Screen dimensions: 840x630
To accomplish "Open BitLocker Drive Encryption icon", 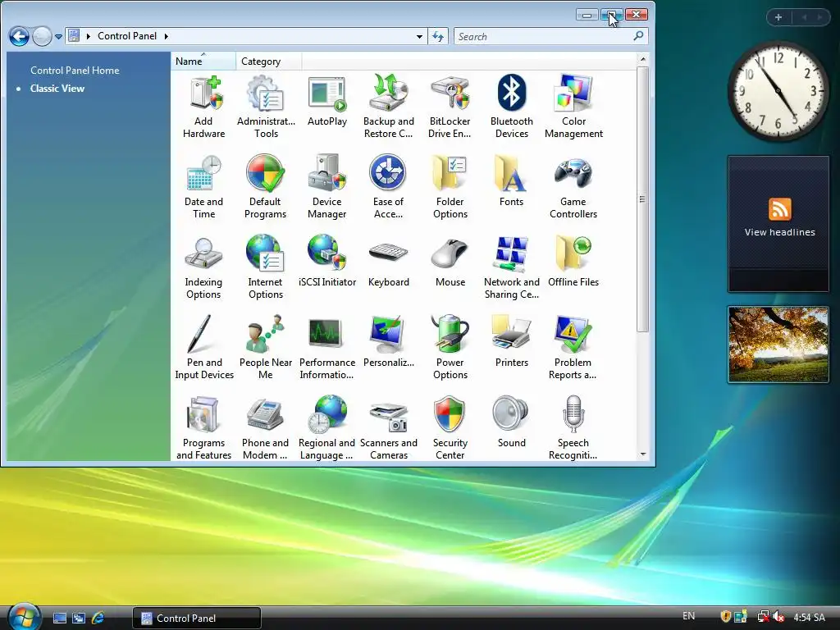I will click(450, 107).
